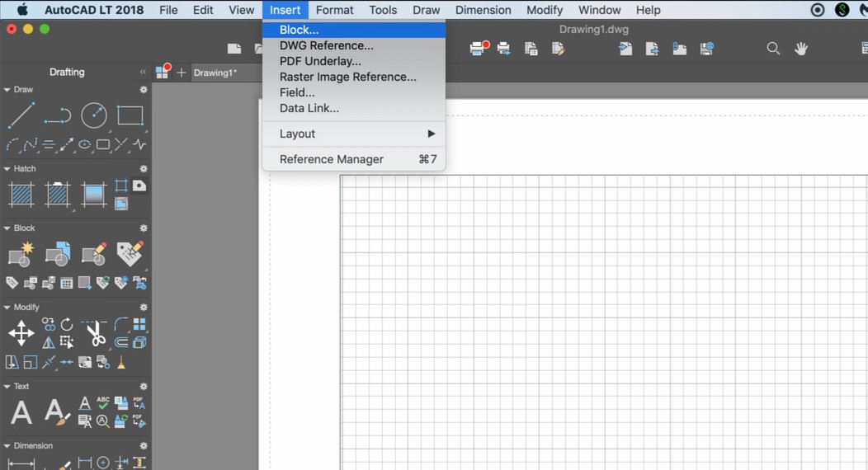This screenshot has width=868, height=470.
Task: Click the Start tab grid icon
Action: coord(163,72)
